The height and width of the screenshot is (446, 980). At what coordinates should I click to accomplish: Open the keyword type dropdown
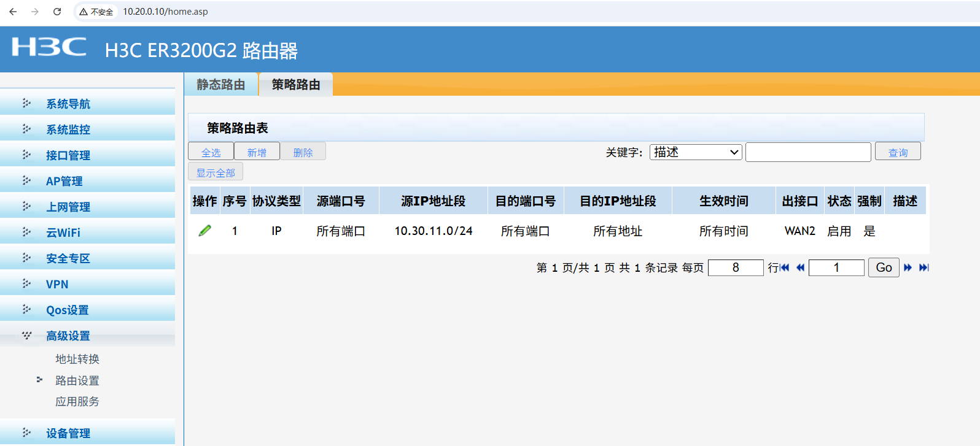696,152
